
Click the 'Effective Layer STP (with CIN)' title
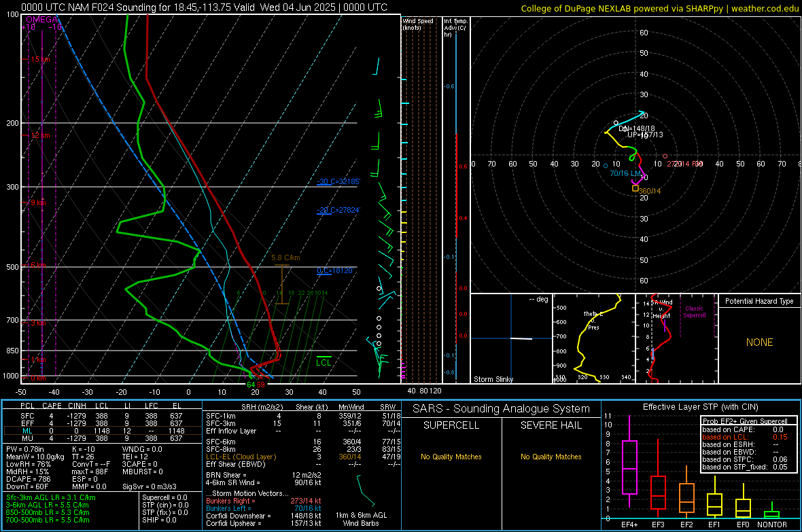[x=701, y=407]
